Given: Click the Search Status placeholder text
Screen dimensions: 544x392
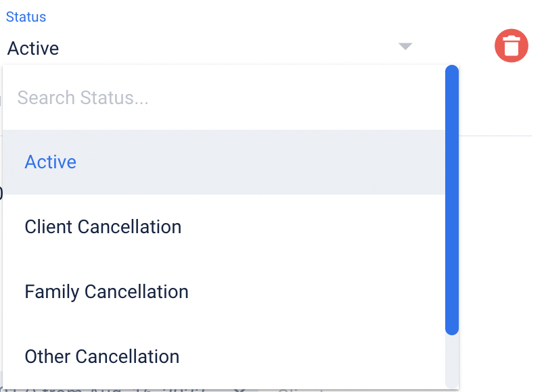Looking at the screenshot, I should tap(83, 97).
